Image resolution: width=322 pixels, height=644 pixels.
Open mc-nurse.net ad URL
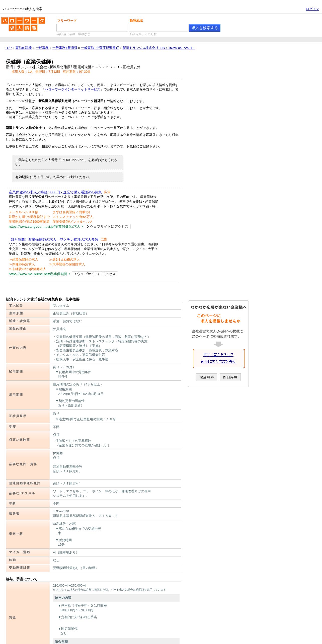(38, 274)
